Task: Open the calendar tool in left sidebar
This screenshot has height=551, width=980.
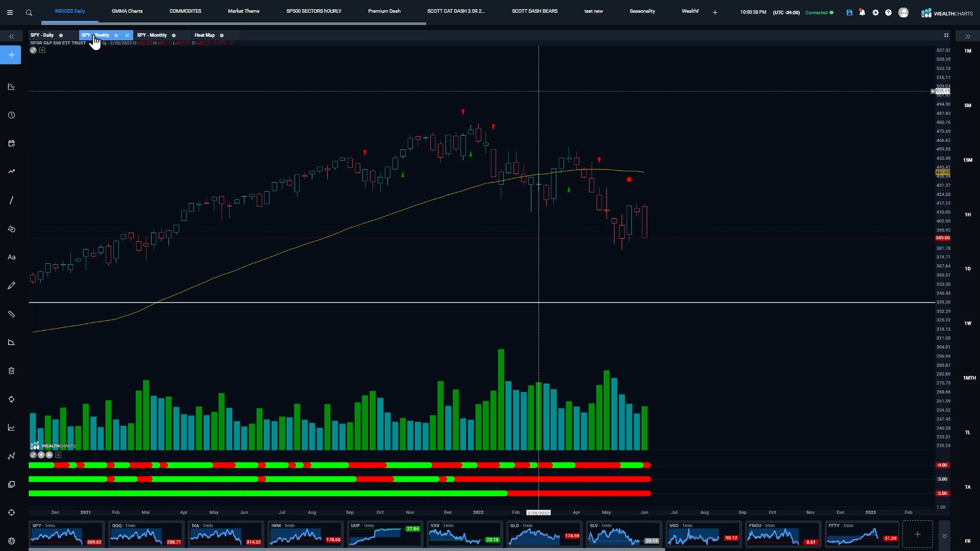Action: [x=11, y=143]
